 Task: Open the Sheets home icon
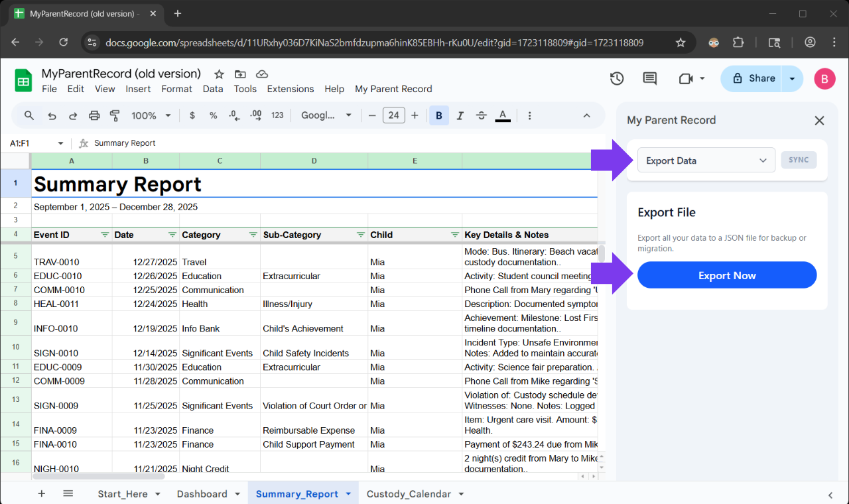click(23, 81)
